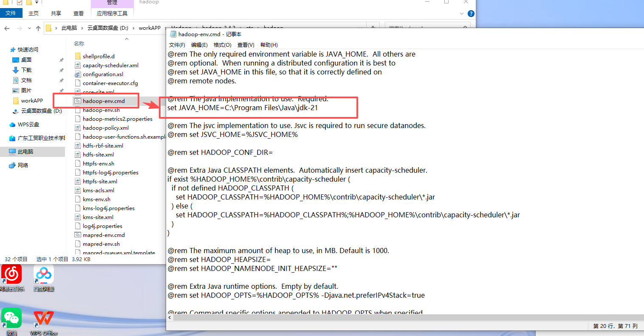This screenshot has width=644, height=336.
Task: Open Baidu Netdisk from the taskbar
Action: pyautogui.click(x=43, y=274)
